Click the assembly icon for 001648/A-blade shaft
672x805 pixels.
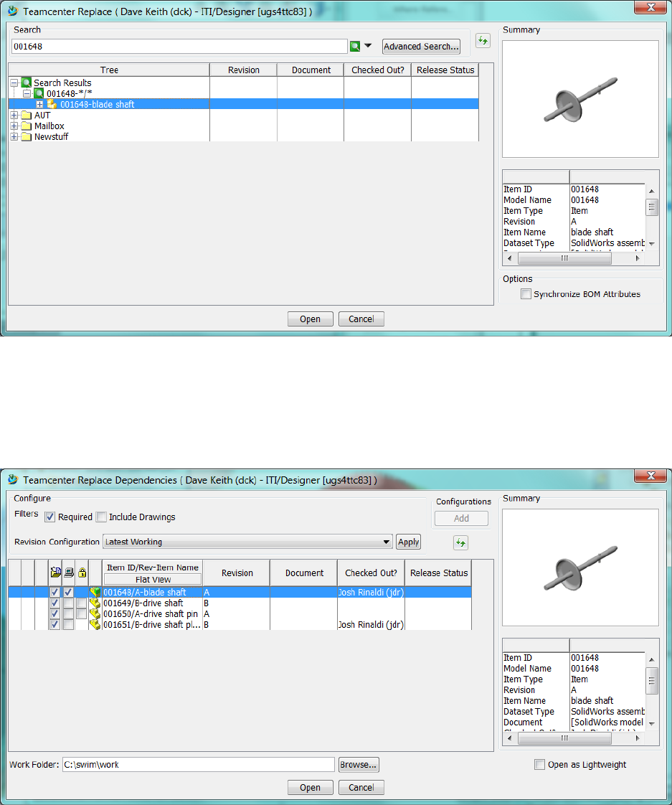tap(95, 592)
